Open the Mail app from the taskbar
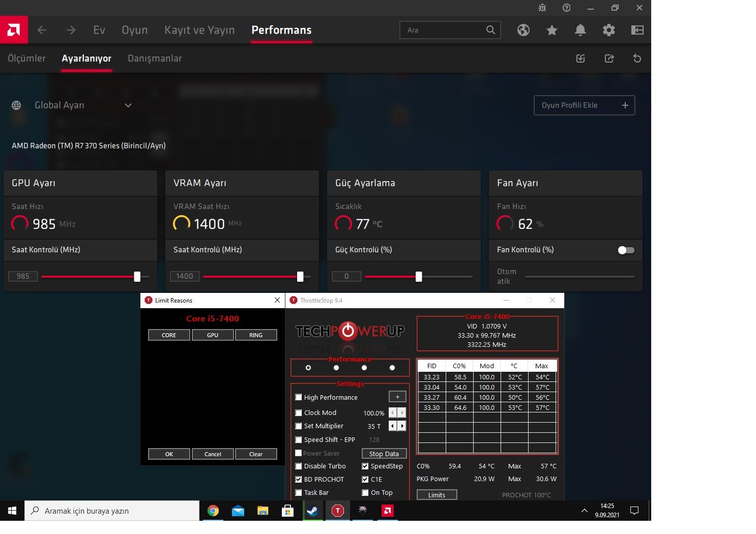The image size is (756, 534). [238, 511]
